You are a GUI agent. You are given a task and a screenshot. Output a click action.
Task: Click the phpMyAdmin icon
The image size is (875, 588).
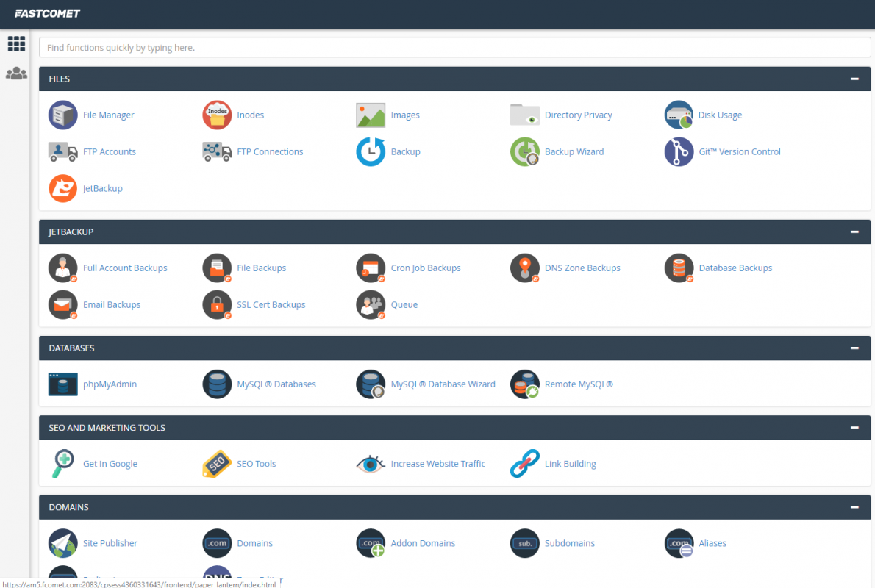point(63,384)
